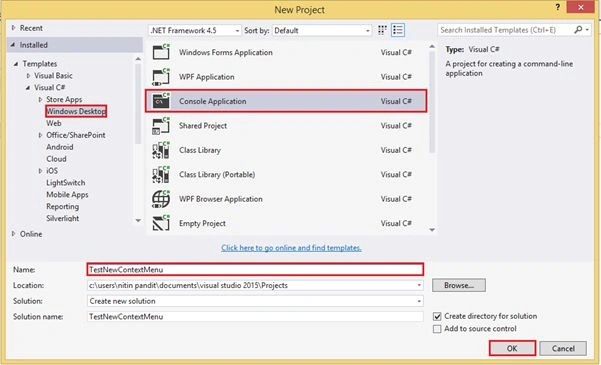Select the Windows Forms Application template name
The image size is (601, 365).
(226, 52)
